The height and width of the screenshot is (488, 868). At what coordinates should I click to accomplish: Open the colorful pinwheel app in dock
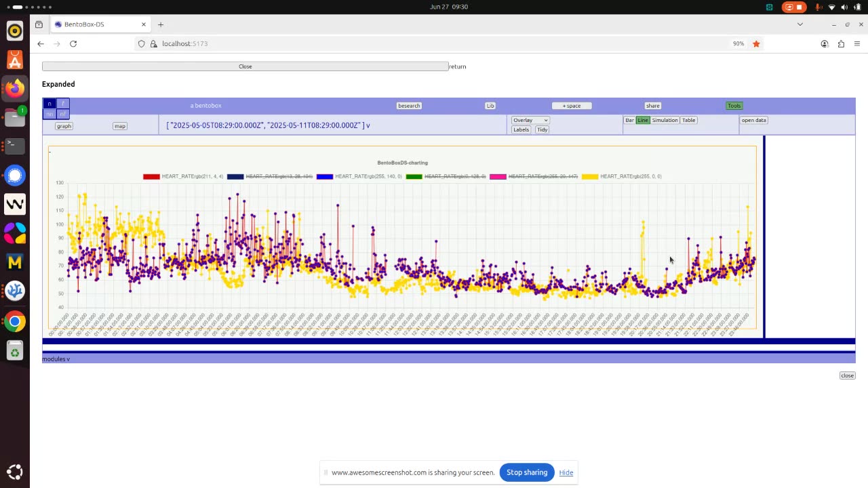[15, 232]
